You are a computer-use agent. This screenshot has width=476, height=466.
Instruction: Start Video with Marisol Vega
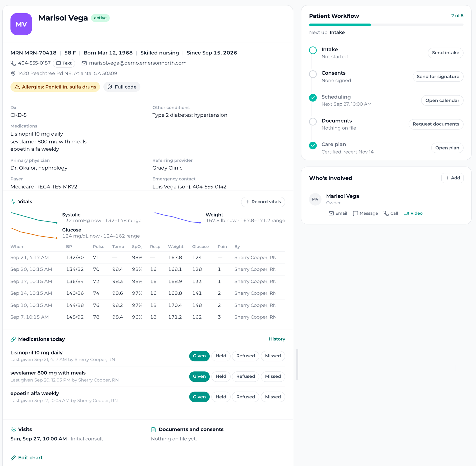(413, 213)
